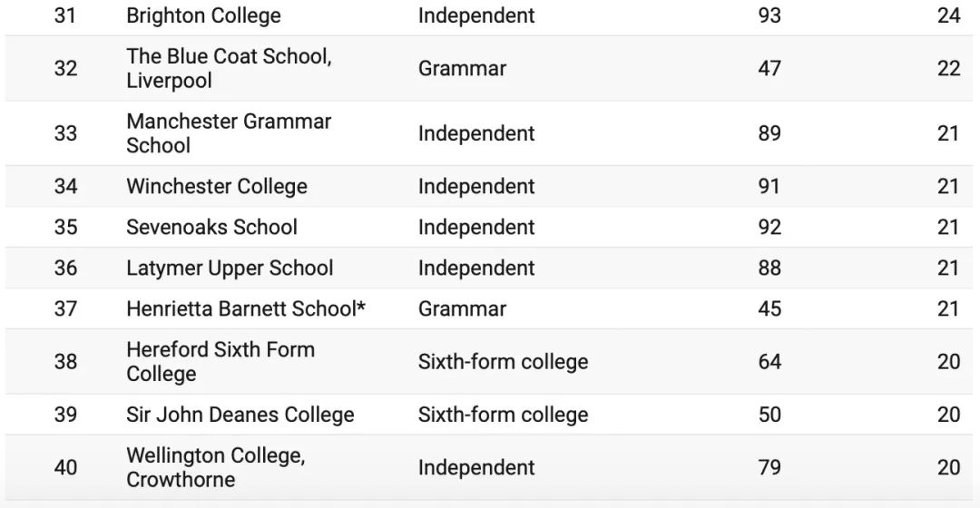Click the Brighton College school name
This screenshot has width=980, height=508.
click(203, 15)
